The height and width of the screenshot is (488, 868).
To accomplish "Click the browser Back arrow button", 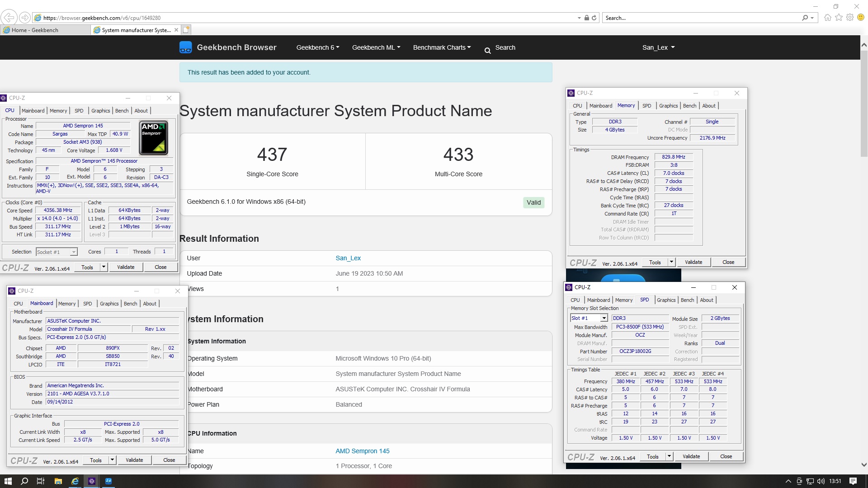I will coord(9,18).
